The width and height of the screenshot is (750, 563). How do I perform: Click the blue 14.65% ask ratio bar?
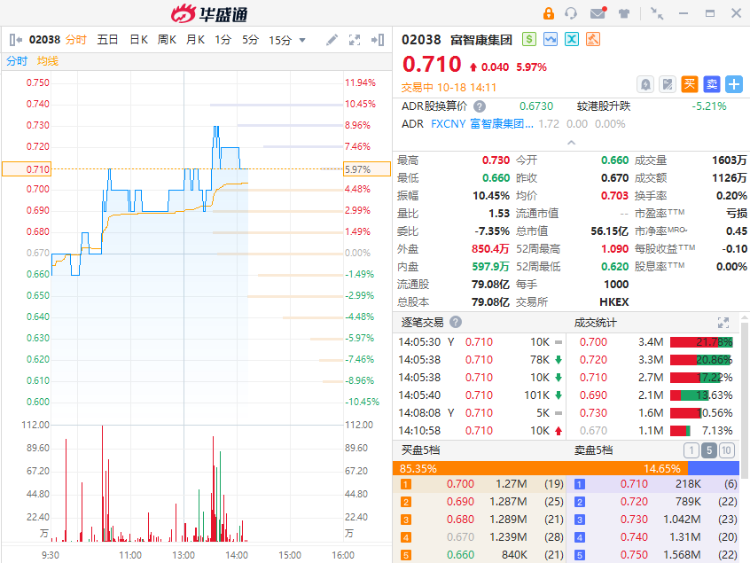[x=713, y=468]
